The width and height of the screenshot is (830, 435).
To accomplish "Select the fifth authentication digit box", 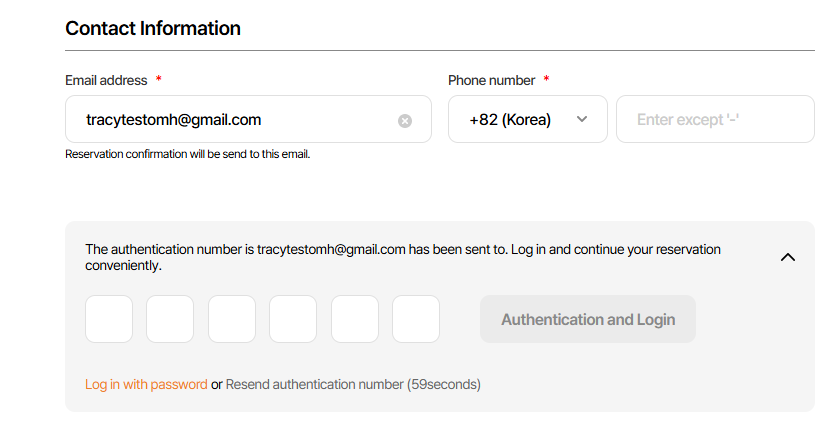I will pyautogui.click(x=355, y=319).
